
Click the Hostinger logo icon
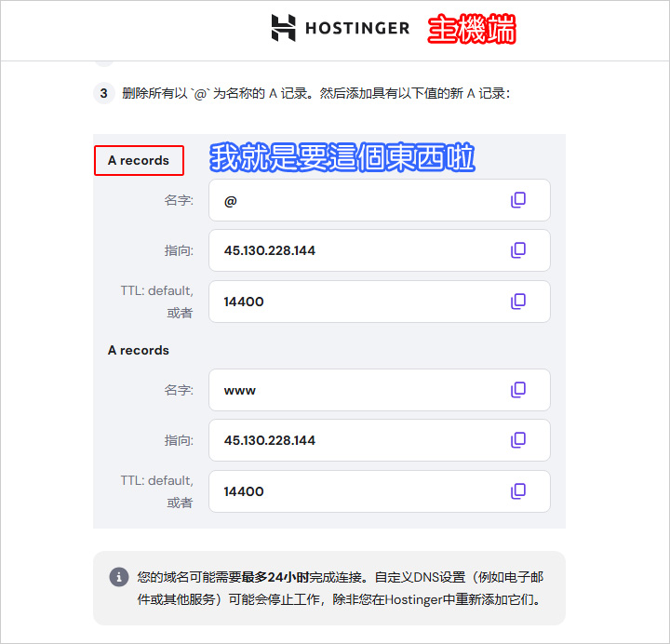283,28
